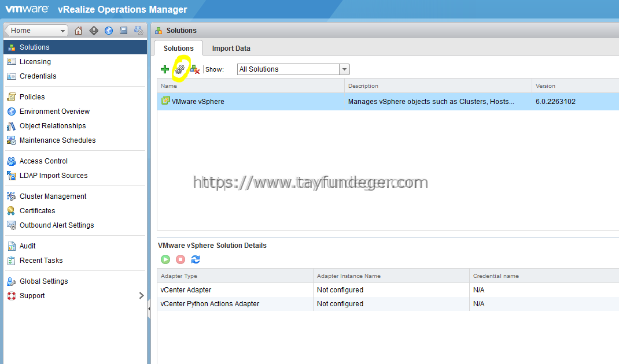The width and height of the screenshot is (619, 364).
Task: Switch to the Import Data tab
Action: click(231, 48)
